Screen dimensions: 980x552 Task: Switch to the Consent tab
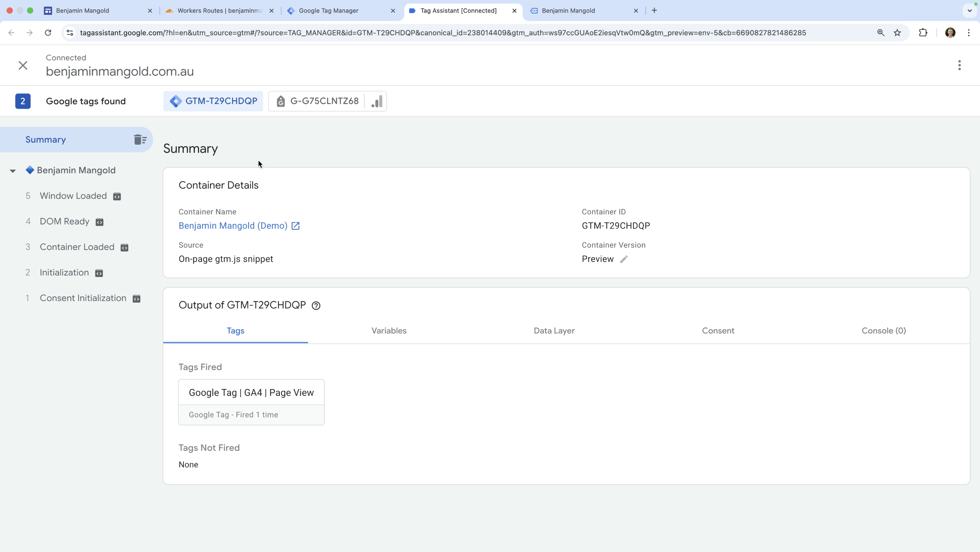click(718, 331)
